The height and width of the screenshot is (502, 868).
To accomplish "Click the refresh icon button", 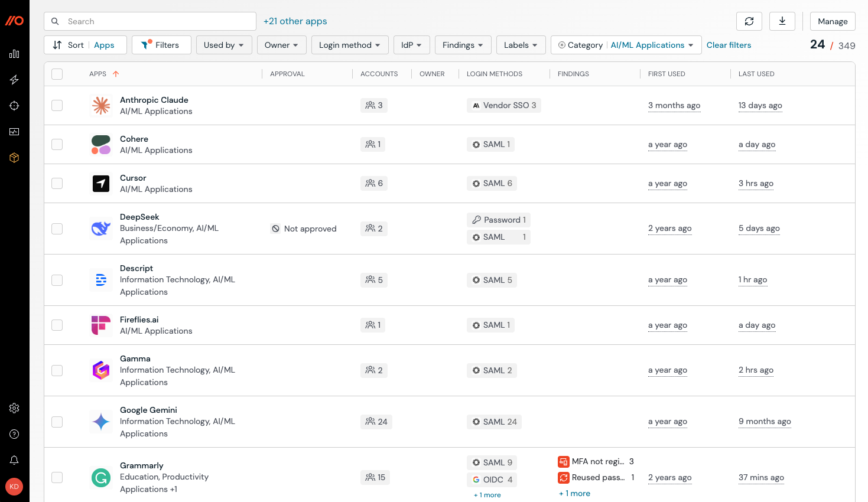I will [x=749, y=21].
